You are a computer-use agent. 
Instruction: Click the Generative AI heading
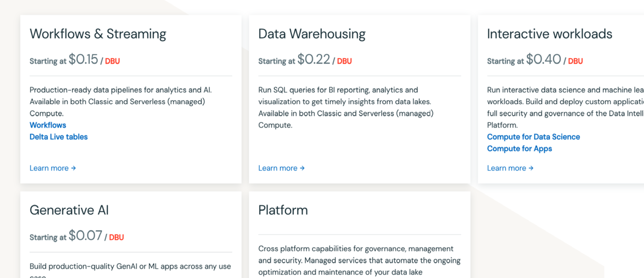69,210
